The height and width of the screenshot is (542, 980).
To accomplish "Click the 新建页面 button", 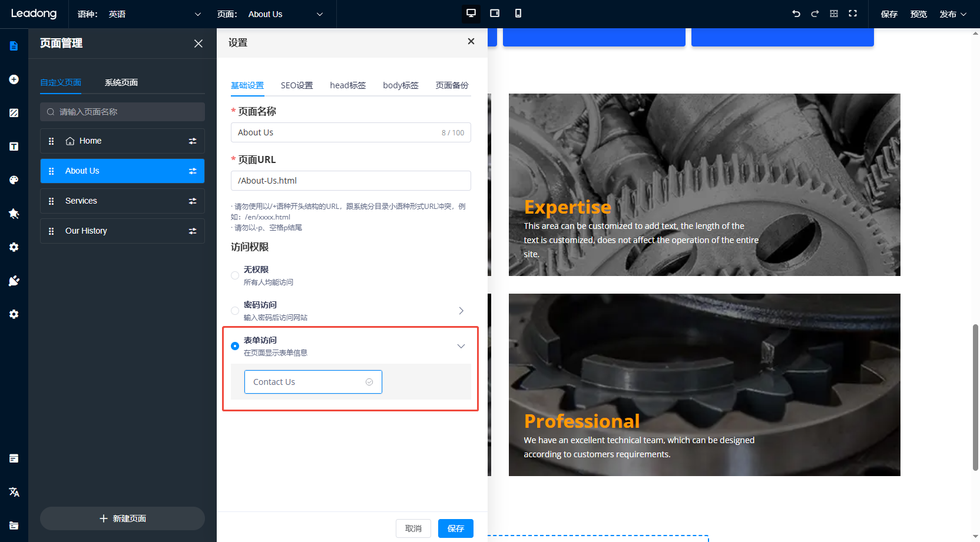I will [x=122, y=518].
